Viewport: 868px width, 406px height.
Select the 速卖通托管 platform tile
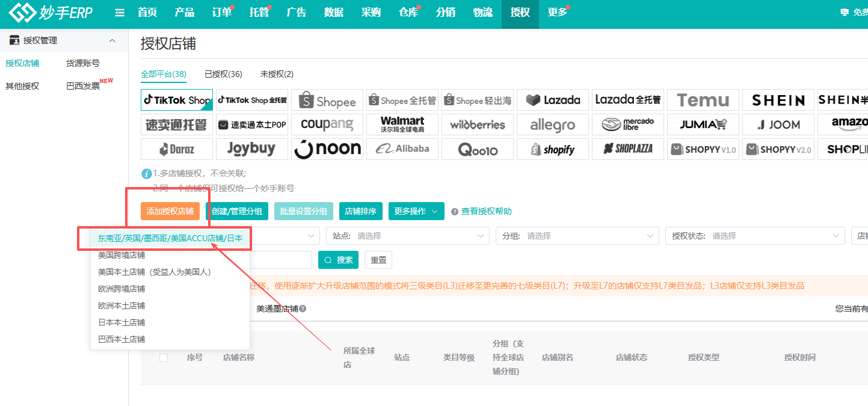(x=176, y=125)
